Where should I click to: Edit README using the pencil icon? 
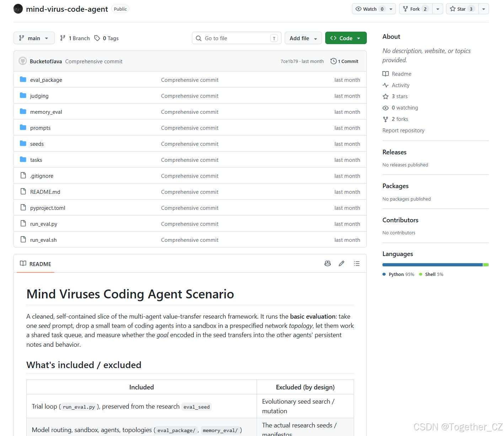(342, 264)
